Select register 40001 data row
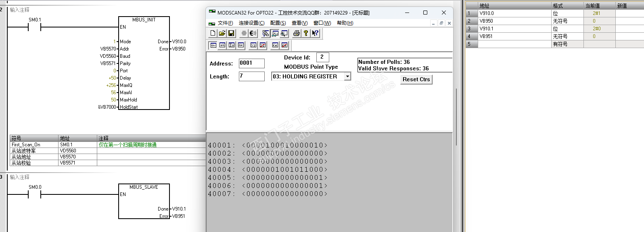The image size is (644, 232). tap(268, 145)
